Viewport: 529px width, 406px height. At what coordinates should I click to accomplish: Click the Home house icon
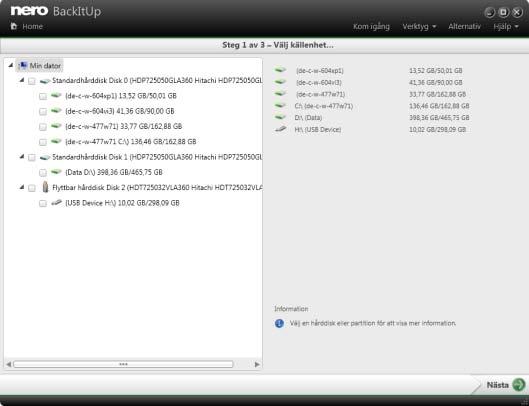point(13,26)
